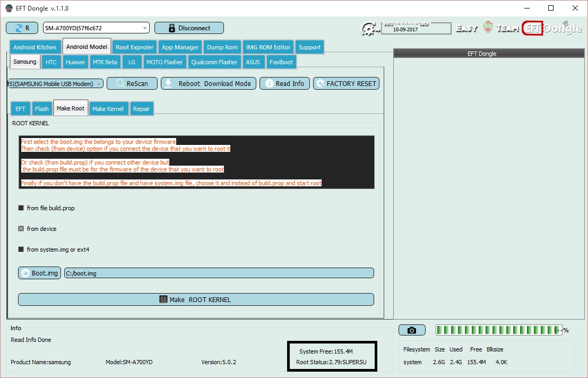
Task: Open the IMG ROM Editor tab
Action: (268, 47)
